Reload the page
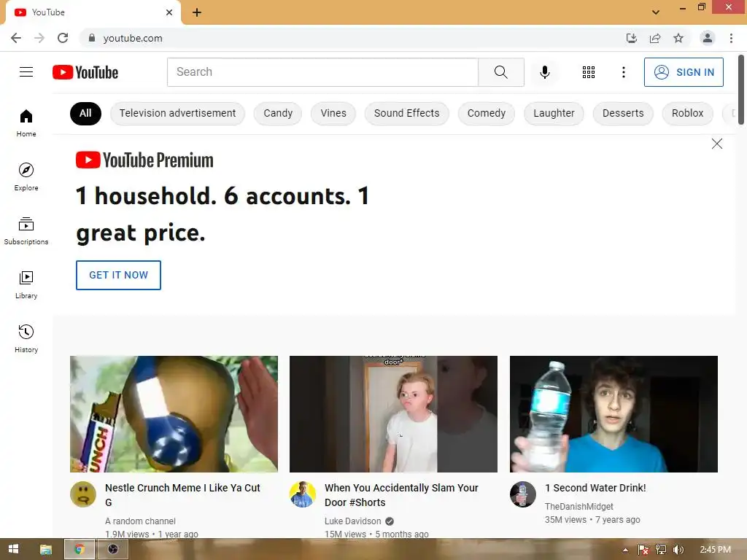The width and height of the screenshot is (747, 560). tap(63, 38)
